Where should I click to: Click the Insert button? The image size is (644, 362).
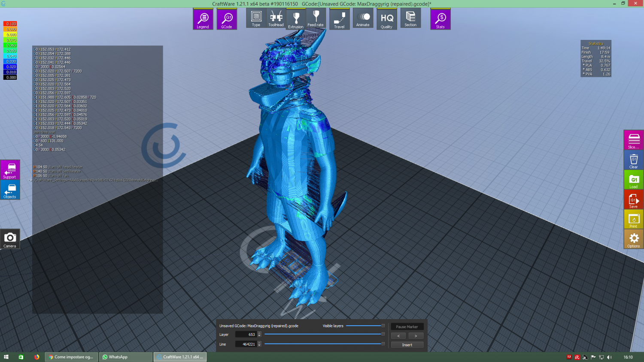[x=407, y=345]
